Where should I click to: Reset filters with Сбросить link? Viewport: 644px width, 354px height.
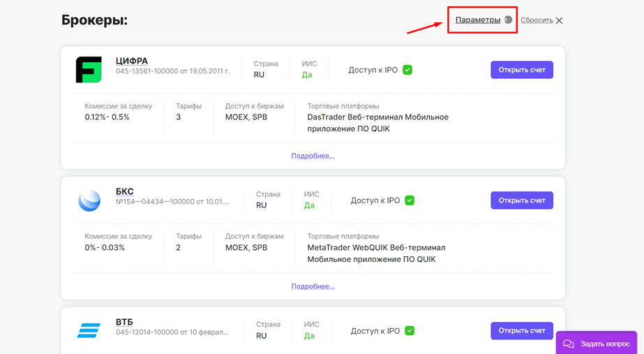pyautogui.click(x=537, y=20)
